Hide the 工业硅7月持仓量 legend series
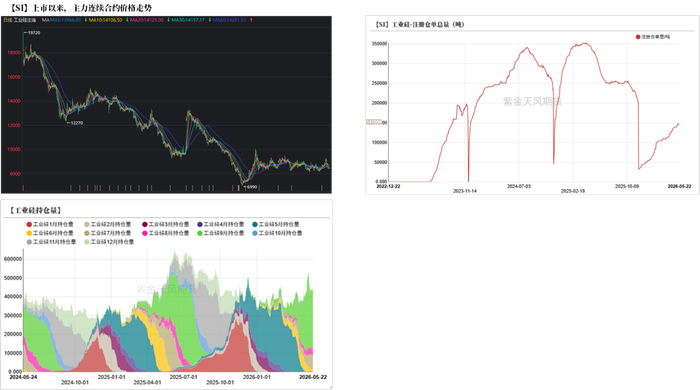Image resolution: width=700 pixels, height=390 pixels. click(108, 233)
